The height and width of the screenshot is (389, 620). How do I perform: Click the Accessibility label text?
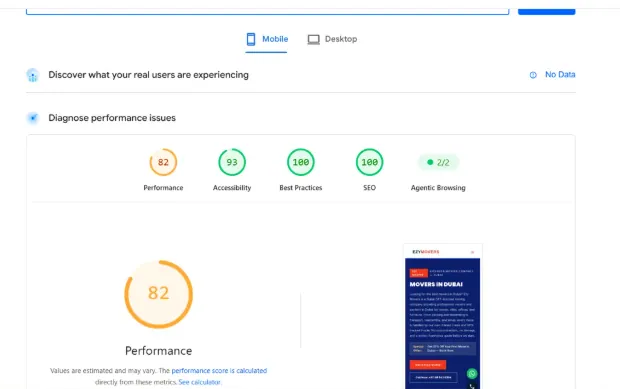pos(232,188)
